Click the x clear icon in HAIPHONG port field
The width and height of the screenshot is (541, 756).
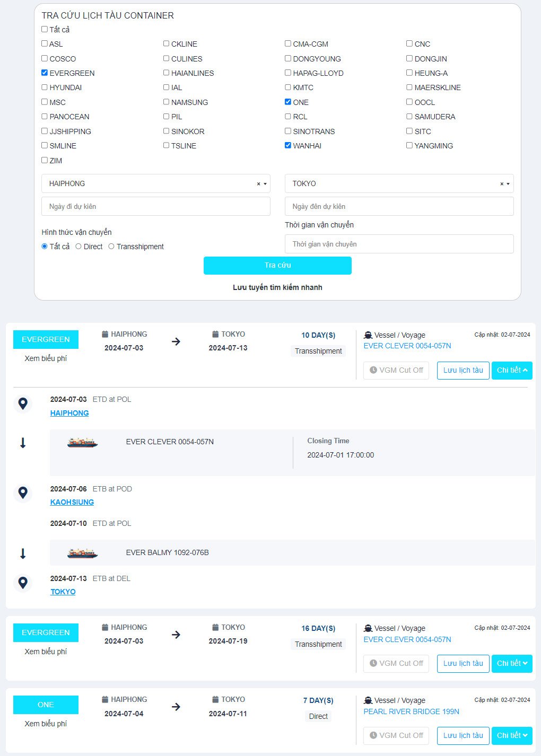259,183
